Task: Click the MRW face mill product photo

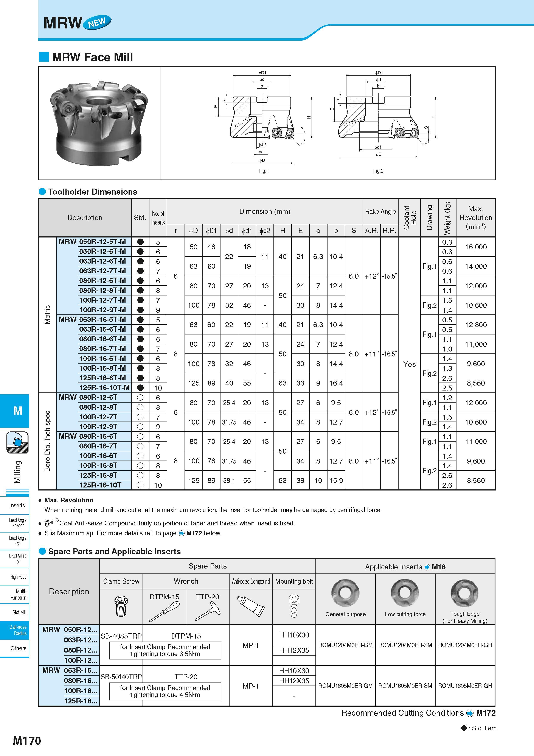Action: (x=99, y=123)
